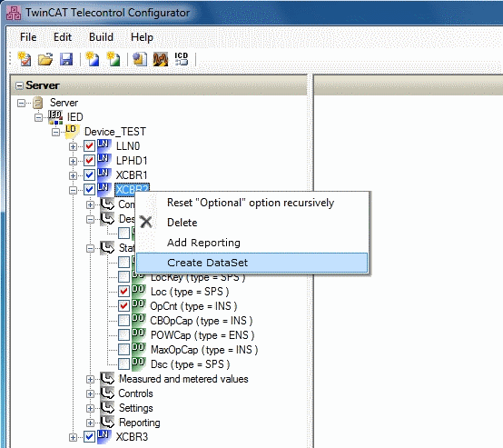Uncheck the XCBR3 checkbox
The height and width of the screenshot is (448, 503).
click(x=89, y=437)
